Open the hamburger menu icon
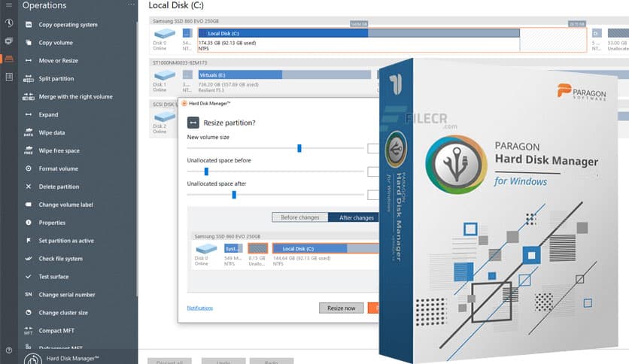This screenshot has height=364, width=629. [x=9, y=5]
